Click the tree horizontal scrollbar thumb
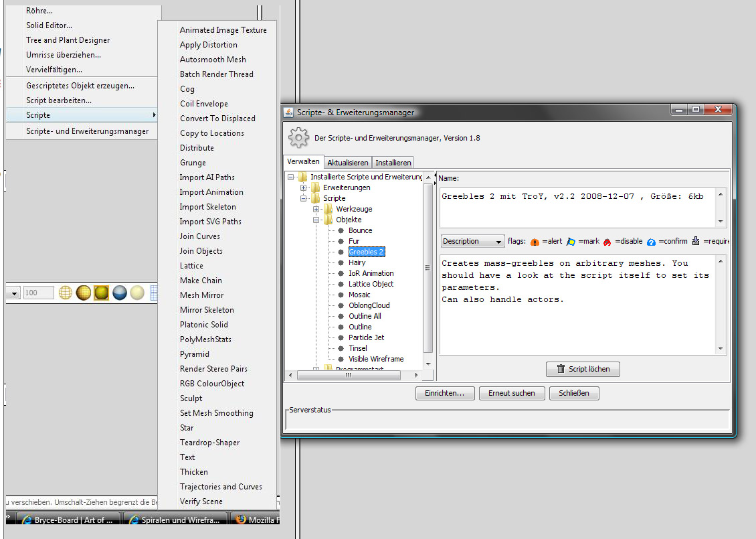 [x=349, y=375]
